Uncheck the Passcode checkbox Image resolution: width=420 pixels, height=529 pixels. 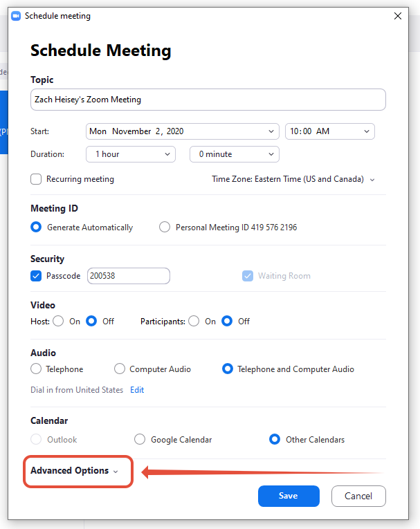click(36, 276)
